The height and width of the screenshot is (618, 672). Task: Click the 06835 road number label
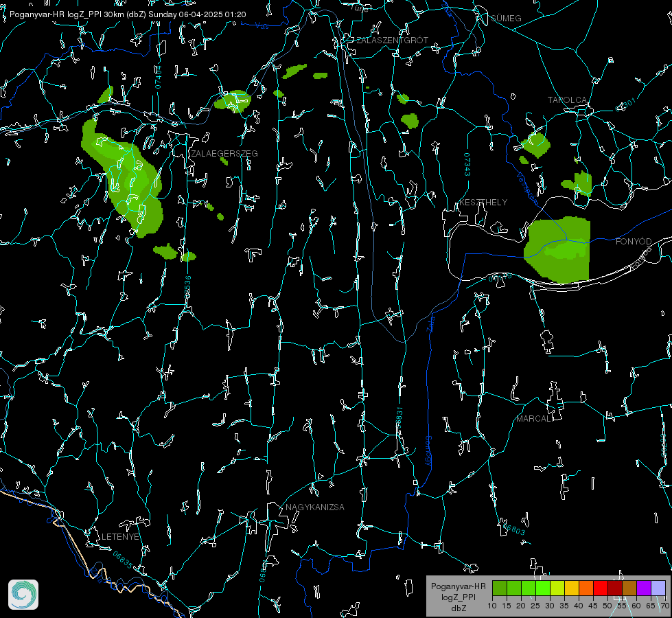(x=123, y=560)
